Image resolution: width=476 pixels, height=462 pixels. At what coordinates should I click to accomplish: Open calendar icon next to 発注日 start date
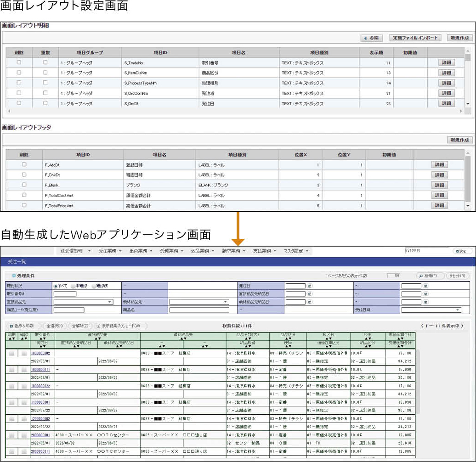[x=310, y=286]
